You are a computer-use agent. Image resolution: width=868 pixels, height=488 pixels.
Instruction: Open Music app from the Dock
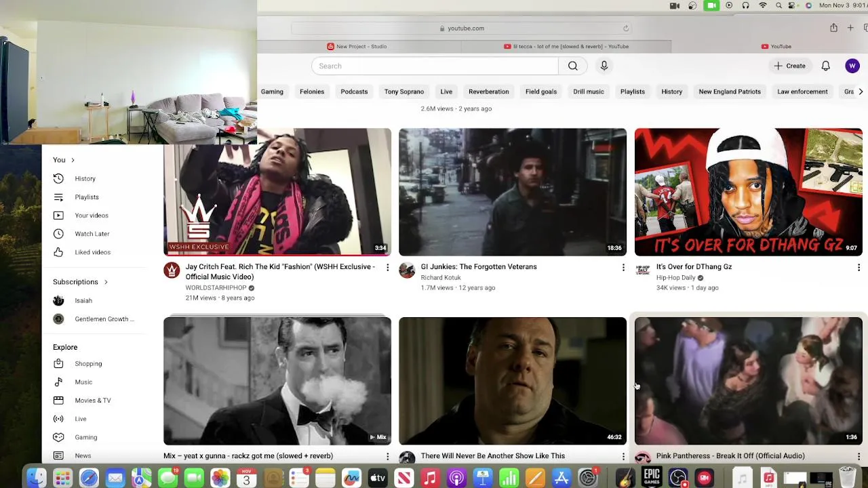coord(430,478)
